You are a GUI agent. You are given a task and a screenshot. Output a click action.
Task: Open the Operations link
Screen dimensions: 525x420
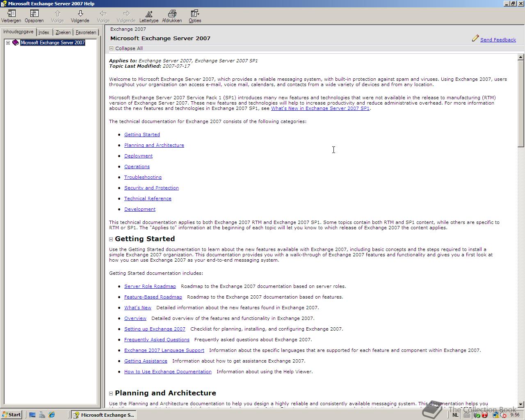click(137, 167)
